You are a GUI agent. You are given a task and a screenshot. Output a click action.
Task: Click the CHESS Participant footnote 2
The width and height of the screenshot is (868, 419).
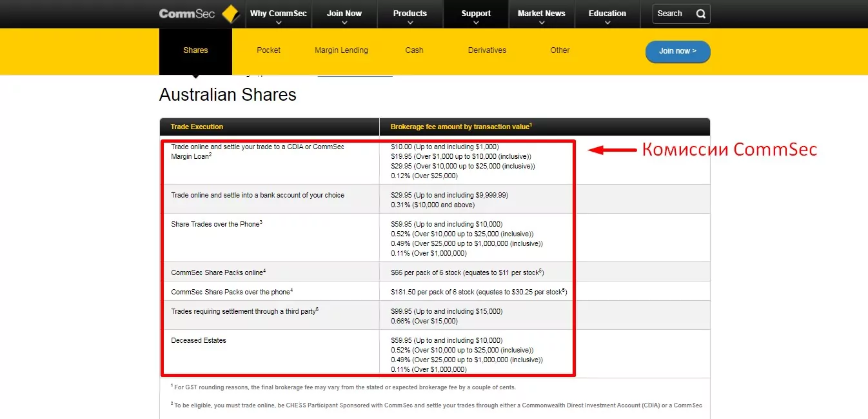tap(436, 405)
